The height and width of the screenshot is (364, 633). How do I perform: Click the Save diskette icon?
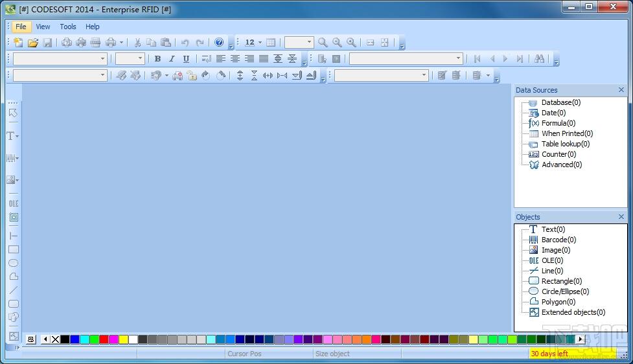(47, 42)
